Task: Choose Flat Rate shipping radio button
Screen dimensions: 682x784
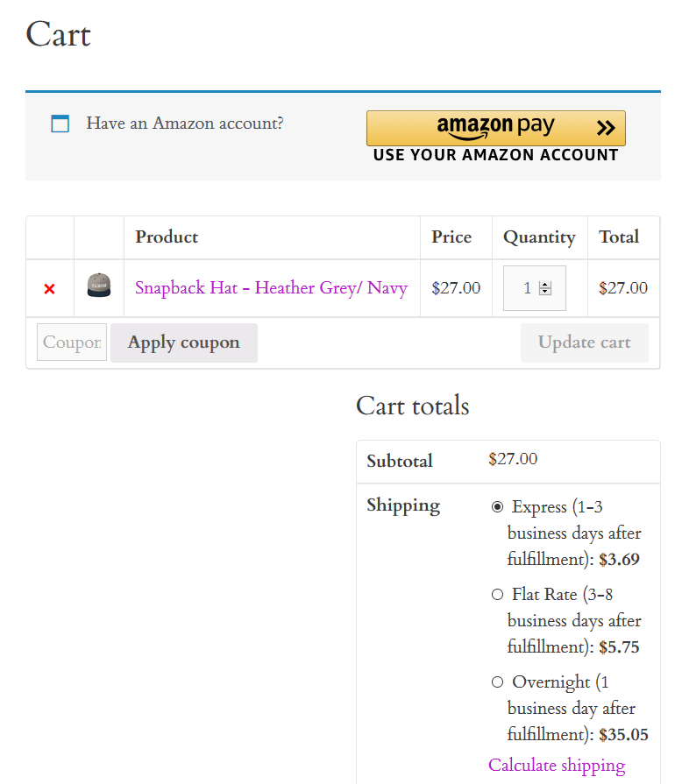Action: click(497, 595)
